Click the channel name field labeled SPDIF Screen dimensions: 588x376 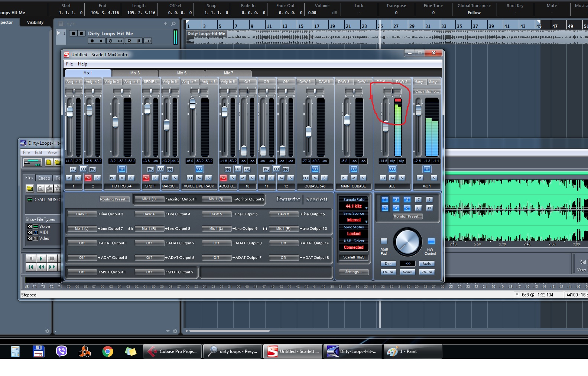tap(150, 186)
